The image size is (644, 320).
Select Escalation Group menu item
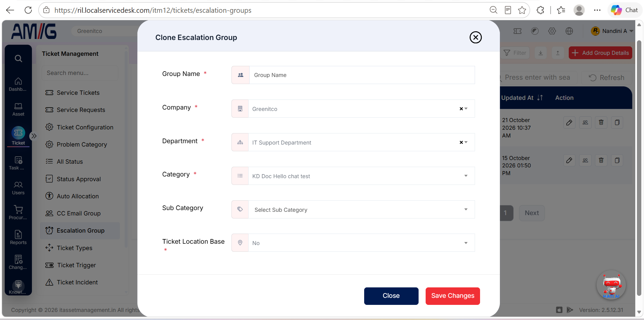pos(80,231)
